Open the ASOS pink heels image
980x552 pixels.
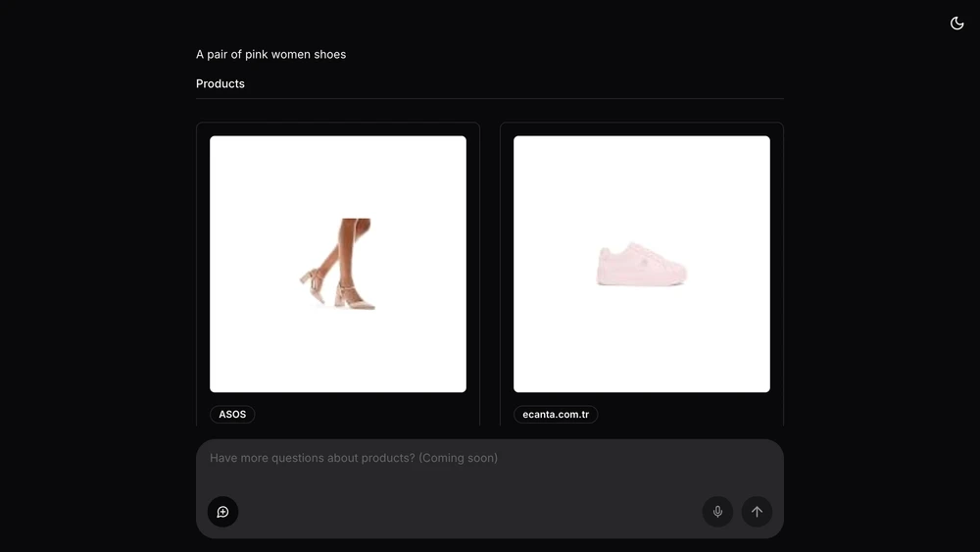pyautogui.click(x=338, y=264)
